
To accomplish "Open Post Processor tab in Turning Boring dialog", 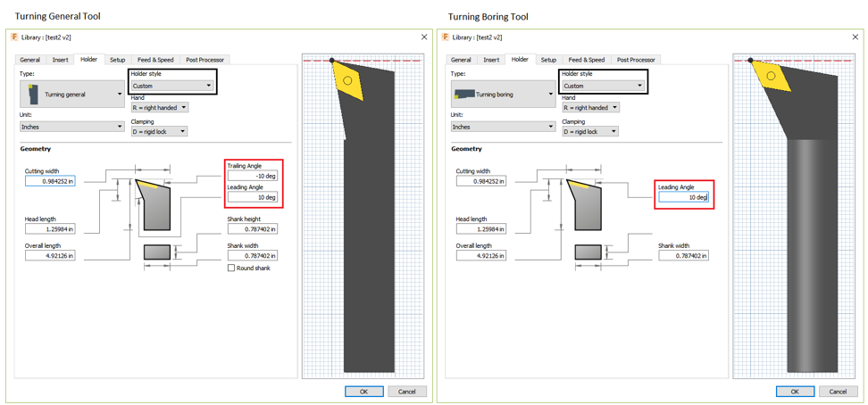I will [636, 60].
